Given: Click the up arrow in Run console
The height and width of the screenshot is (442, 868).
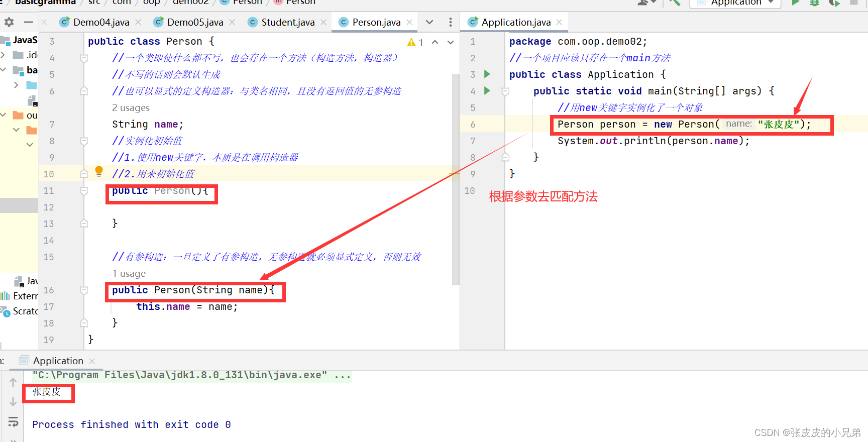Looking at the screenshot, I should 13,382.
